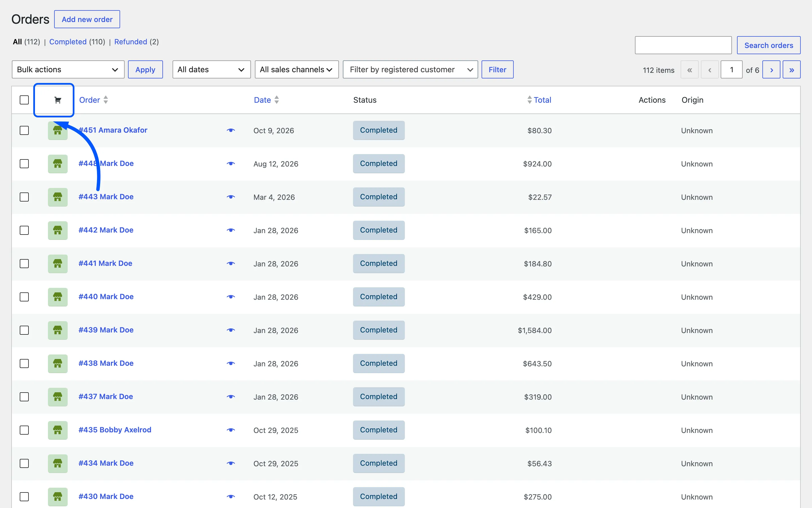
Task: Show All orders view
Action: pos(17,42)
